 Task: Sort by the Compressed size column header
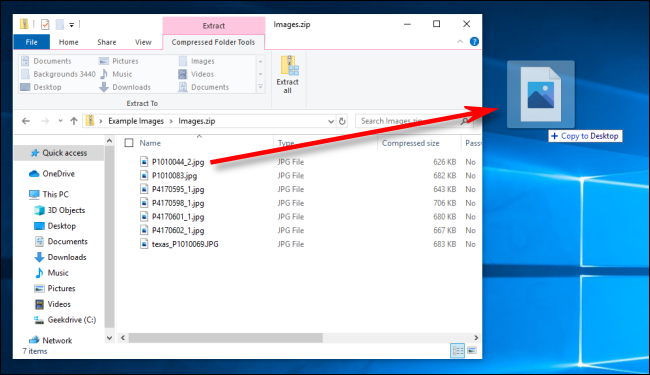pos(410,143)
